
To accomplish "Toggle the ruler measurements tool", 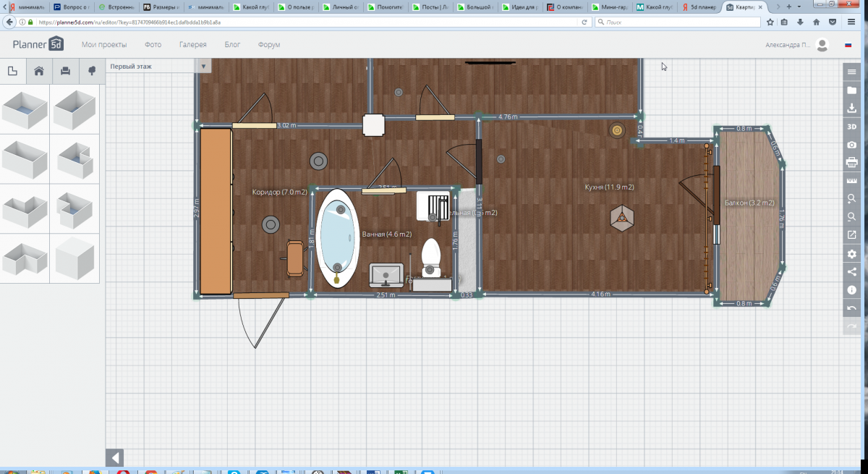I will point(851,181).
